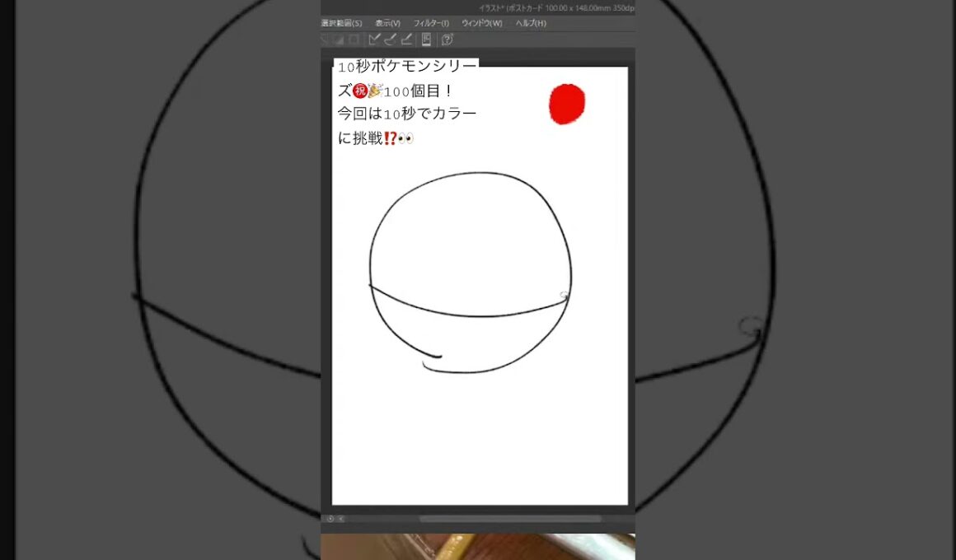Image resolution: width=956 pixels, height=560 pixels.
Task: Click the caption text 10秒ポケモンシリー
Action: tap(407, 67)
